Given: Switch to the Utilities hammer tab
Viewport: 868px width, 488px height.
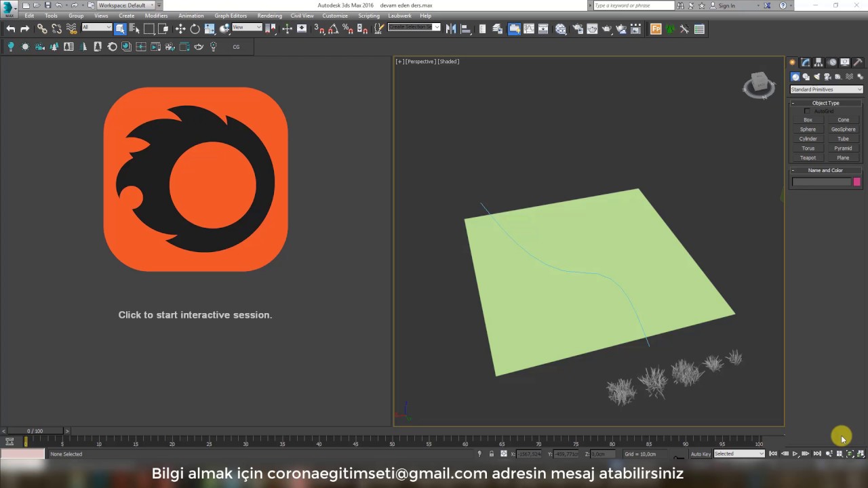Looking at the screenshot, I should pyautogui.click(x=858, y=62).
